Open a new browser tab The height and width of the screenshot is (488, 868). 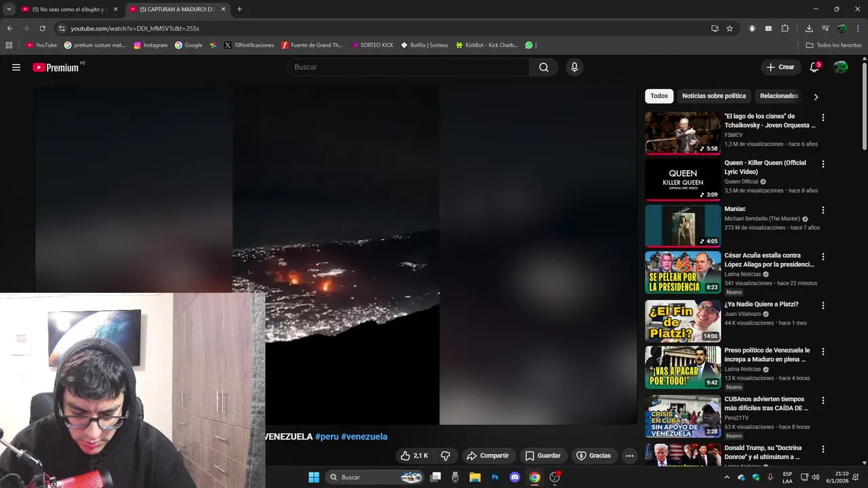click(x=239, y=9)
